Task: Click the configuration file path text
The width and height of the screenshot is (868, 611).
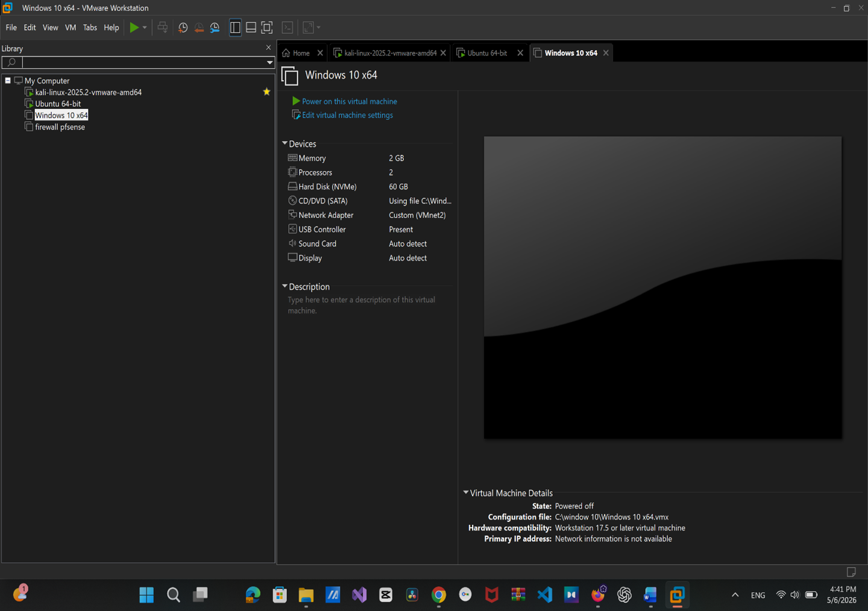Action: tap(612, 517)
